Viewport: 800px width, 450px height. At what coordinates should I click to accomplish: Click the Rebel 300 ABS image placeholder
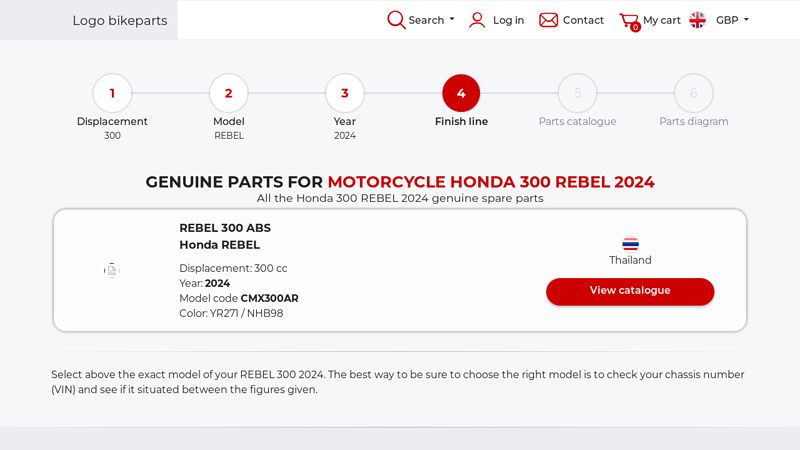pyautogui.click(x=112, y=270)
